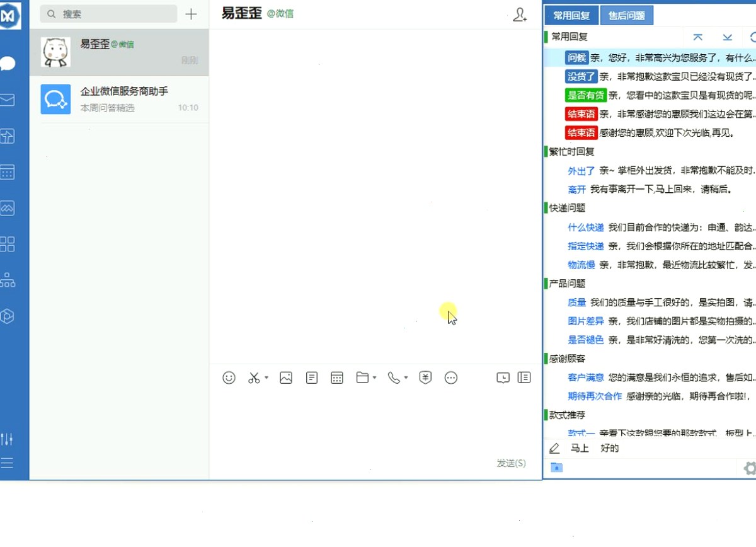The image size is (756, 547).
Task: Open the hamburger menu at sidebar bottom
Action: 7,463
